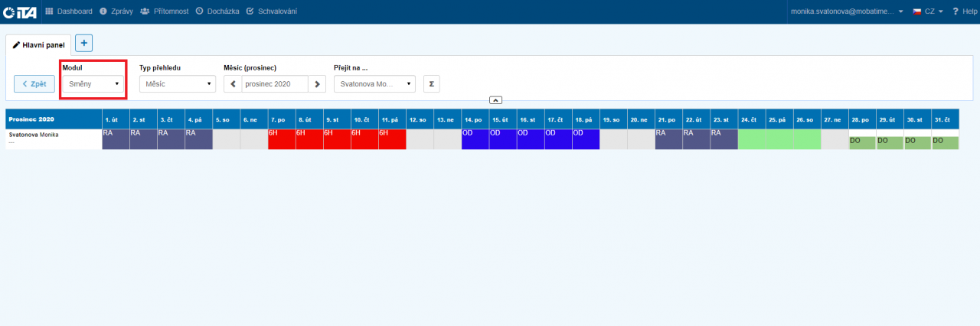The width and height of the screenshot is (980, 326).
Task: Open the Dashboard menu item
Action: point(69,11)
